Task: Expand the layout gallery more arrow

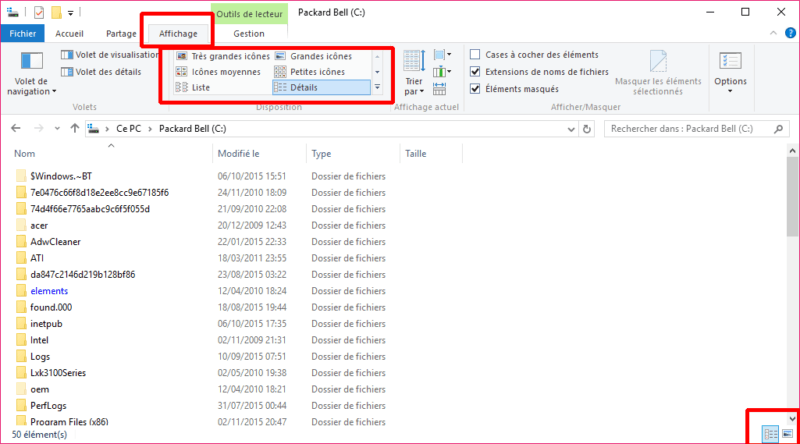Action: click(377, 88)
